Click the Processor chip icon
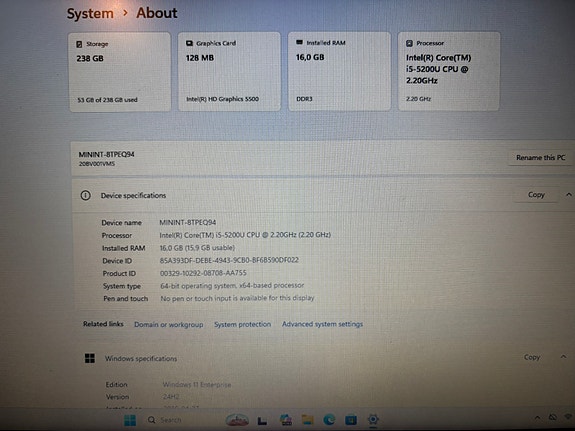This screenshot has width=575, height=431. [x=409, y=43]
